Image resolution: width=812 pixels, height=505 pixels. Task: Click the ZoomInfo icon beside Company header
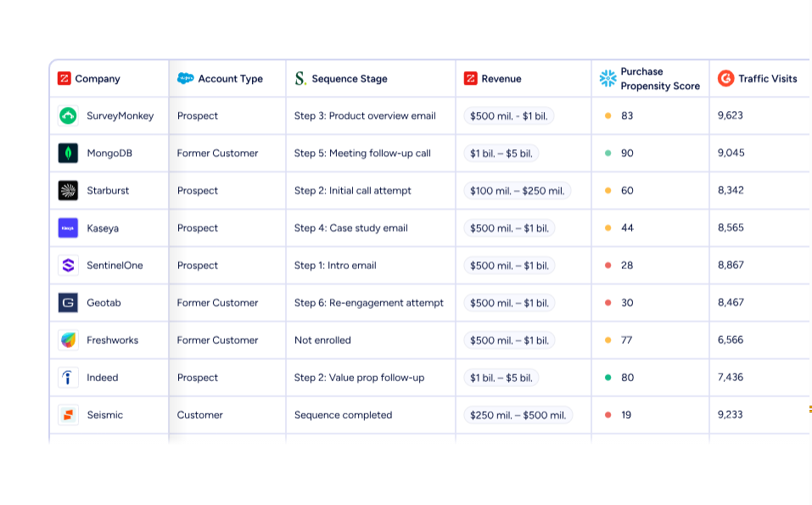tap(64, 78)
